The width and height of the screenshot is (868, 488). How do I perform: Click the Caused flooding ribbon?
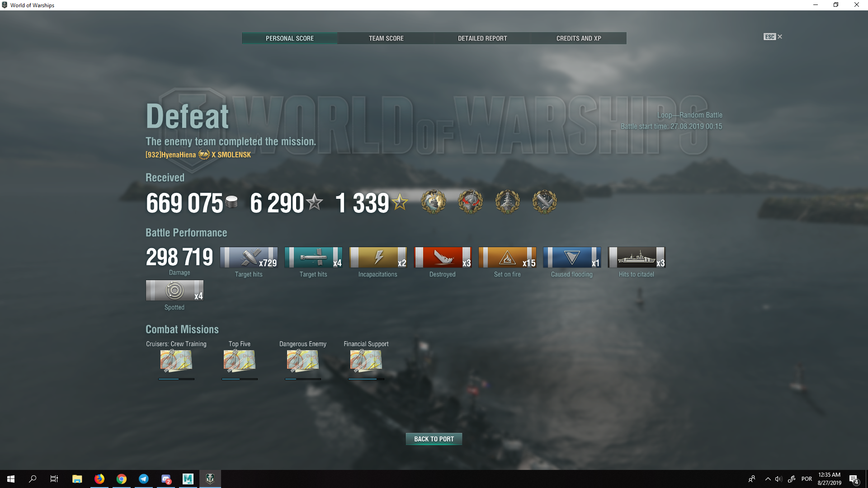pos(572,257)
